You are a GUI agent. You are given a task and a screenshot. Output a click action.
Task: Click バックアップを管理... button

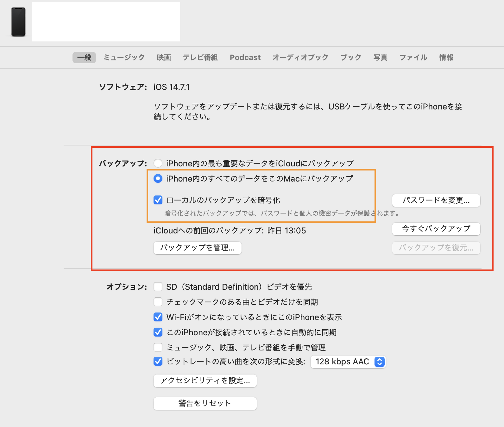click(198, 248)
